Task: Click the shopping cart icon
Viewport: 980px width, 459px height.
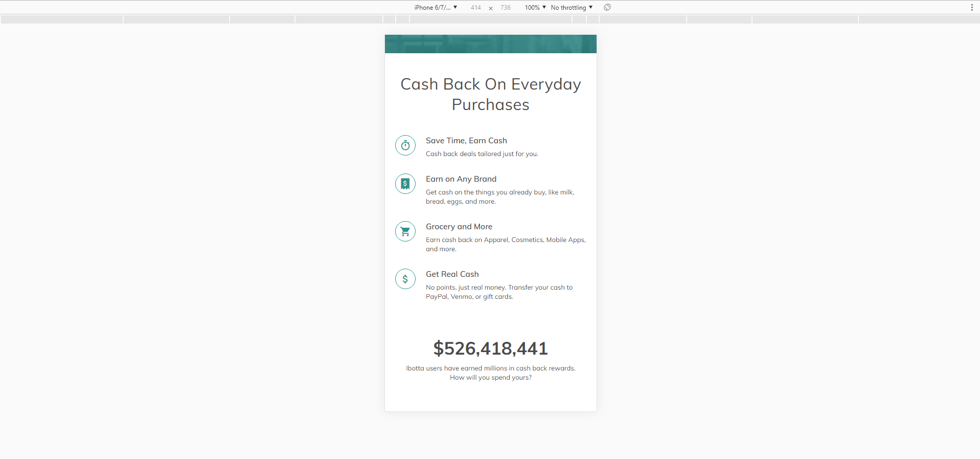Action: click(405, 231)
